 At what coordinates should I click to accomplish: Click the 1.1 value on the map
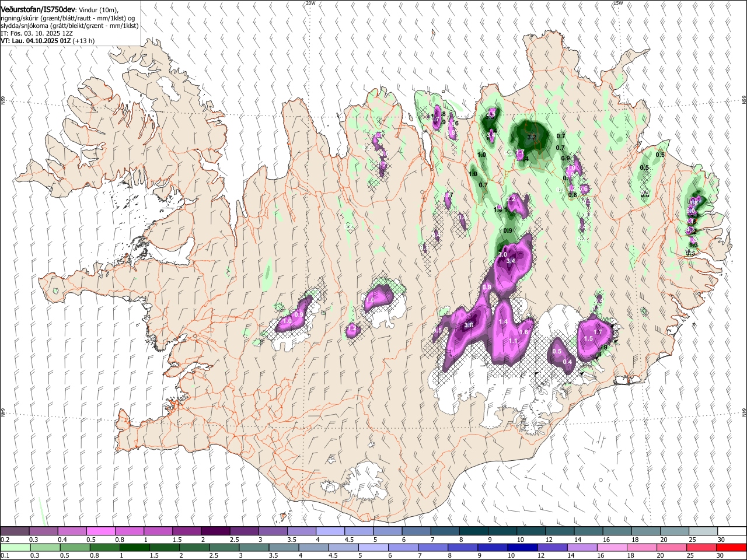click(x=514, y=341)
